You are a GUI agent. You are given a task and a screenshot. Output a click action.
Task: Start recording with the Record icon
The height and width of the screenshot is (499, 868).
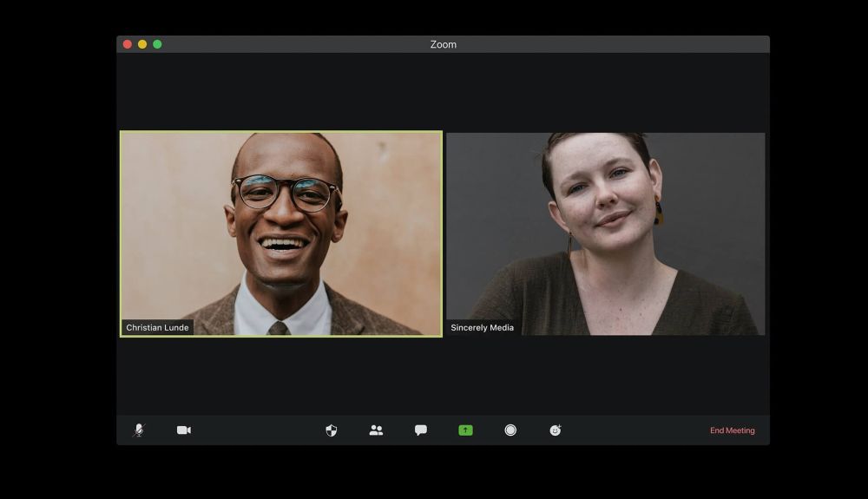pos(510,430)
